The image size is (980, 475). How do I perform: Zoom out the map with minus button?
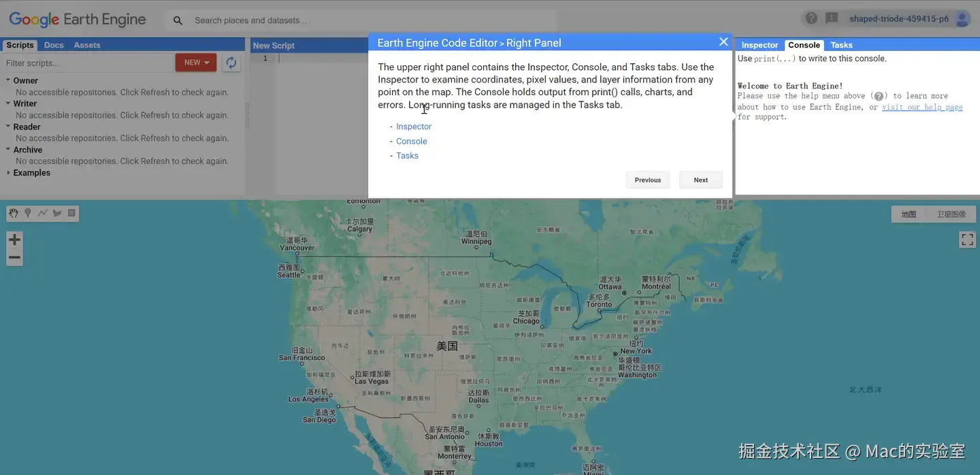[x=14, y=257]
